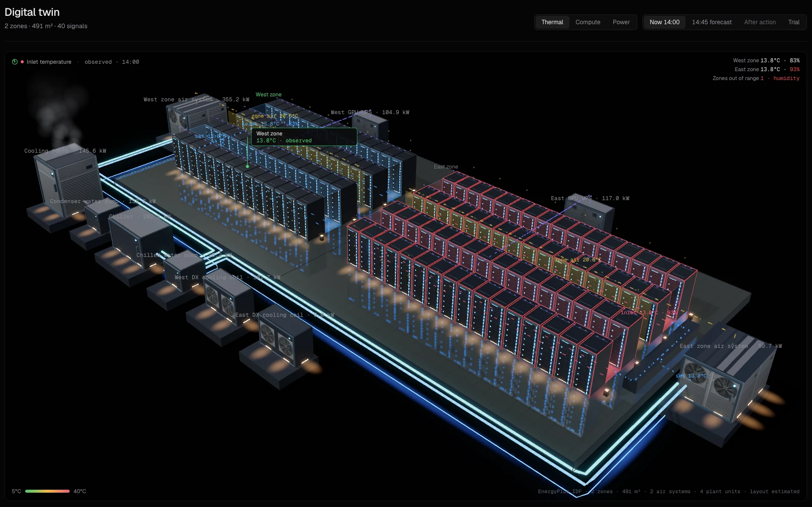Switch to the Compute view tab
Viewport: 812px width, 507px height.
[588, 22]
